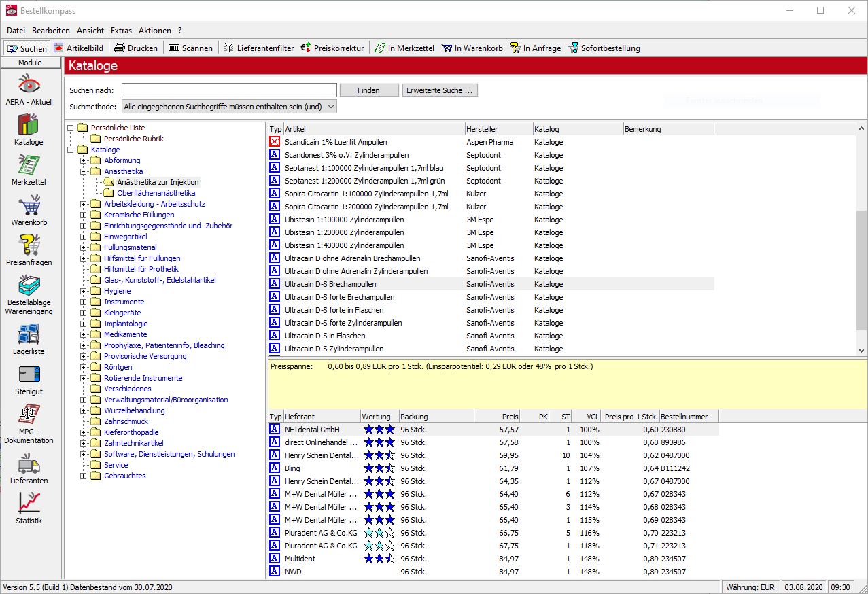
Task: Open Bestellablage Wareneingang module
Action: [x=29, y=294]
